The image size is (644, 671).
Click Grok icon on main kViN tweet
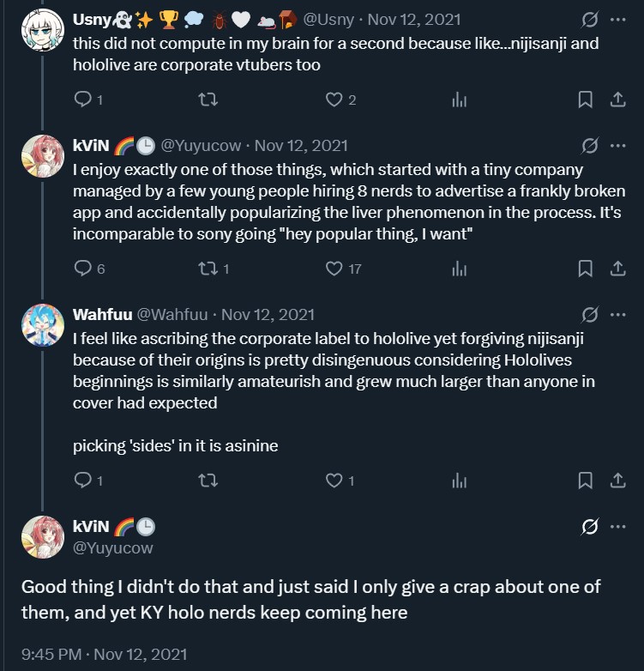tap(589, 526)
